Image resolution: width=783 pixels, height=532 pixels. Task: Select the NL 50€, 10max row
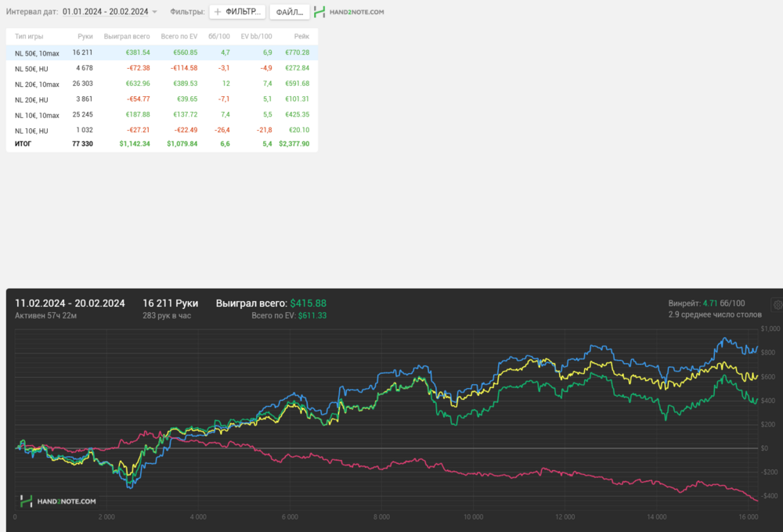(x=162, y=52)
